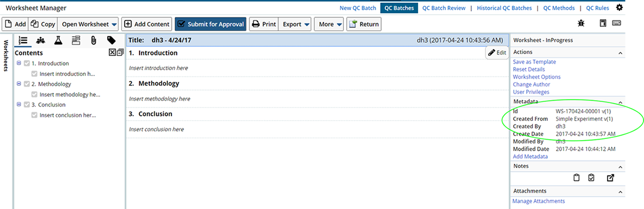Click the Copy button
The height and width of the screenshot is (209, 644).
coord(43,24)
